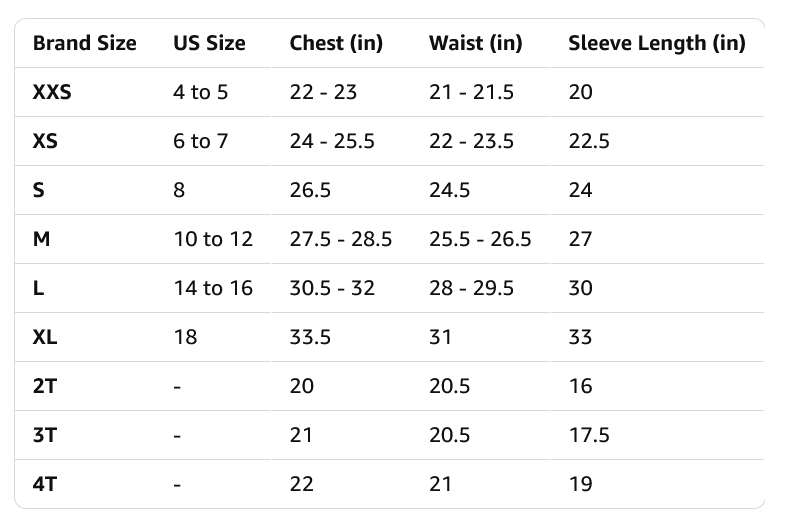This screenshot has width=786, height=517.
Task: Select the XS brand size cell
Action: pyautogui.click(x=45, y=142)
